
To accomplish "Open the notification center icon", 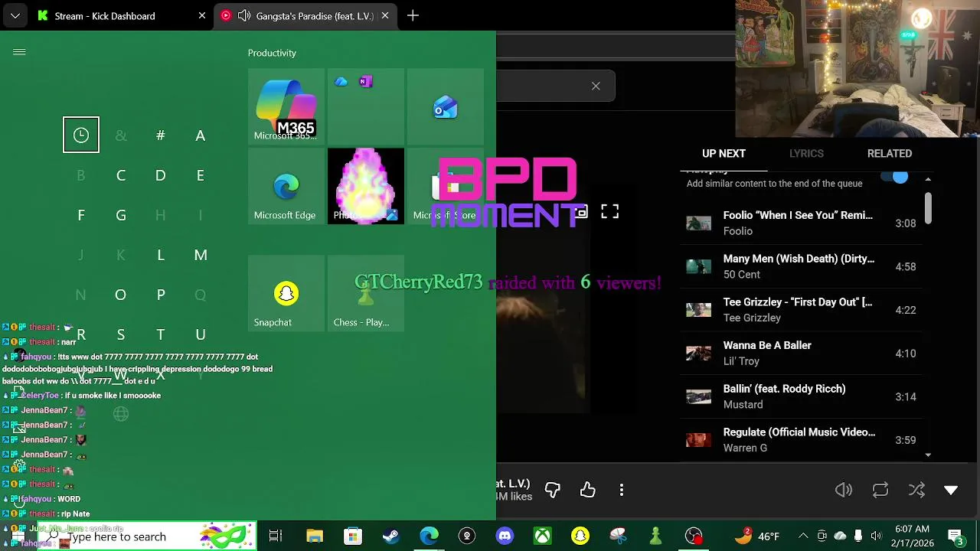I will (955, 536).
